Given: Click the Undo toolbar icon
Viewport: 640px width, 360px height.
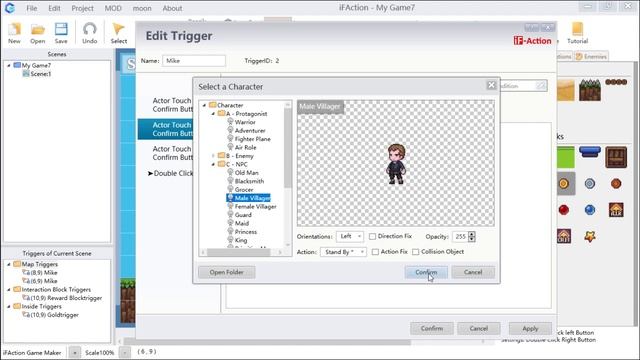Looking at the screenshot, I should [x=89, y=33].
